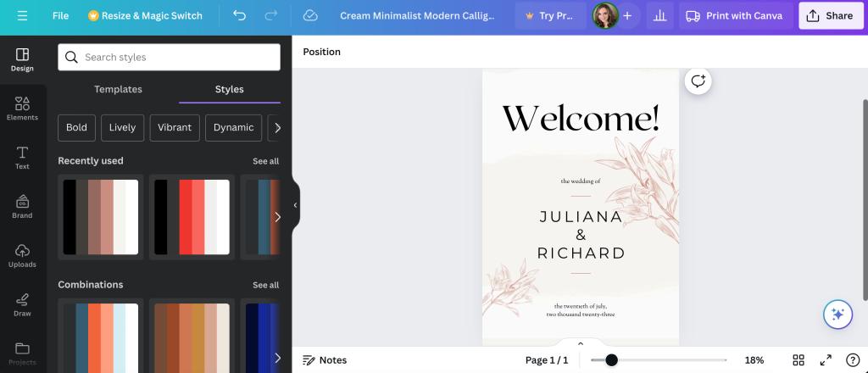Open the user profile avatar
This screenshot has height=373, width=868.
605,15
